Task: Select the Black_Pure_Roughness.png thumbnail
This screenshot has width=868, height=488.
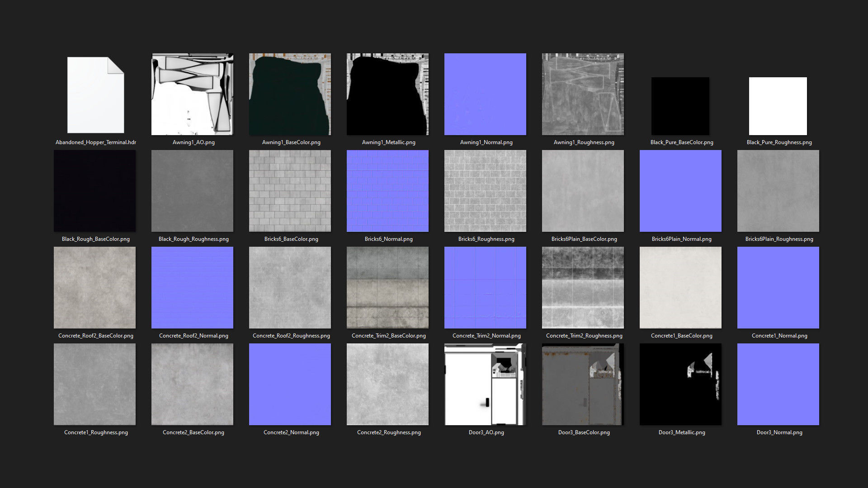Action: pyautogui.click(x=778, y=106)
